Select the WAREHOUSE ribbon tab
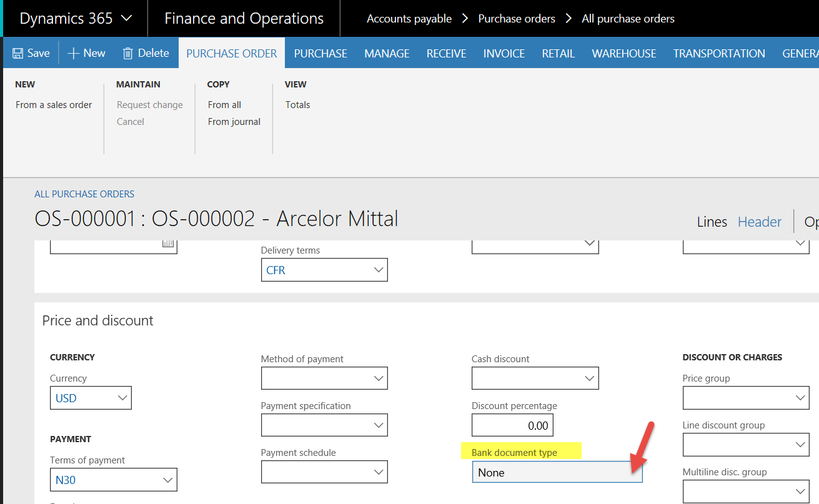Image resolution: width=819 pixels, height=504 pixels. tap(623, 54)
